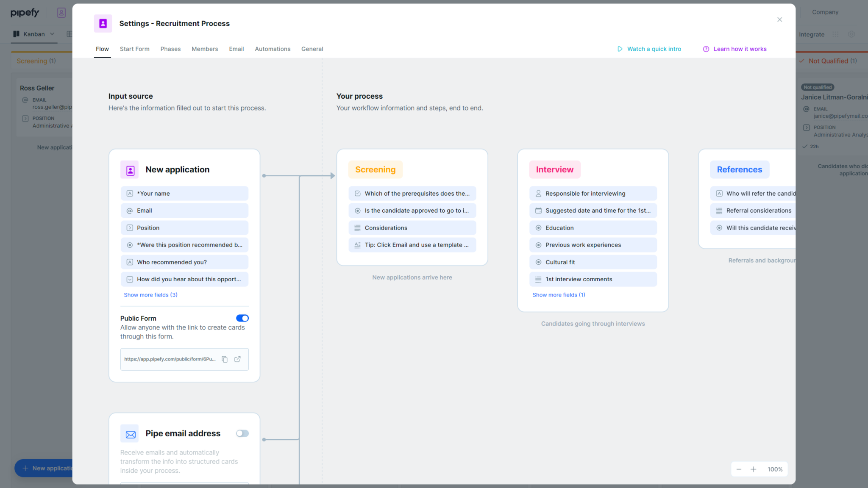Click the New application card's person icon
The image size is (868, 488).
click(130, 169)
